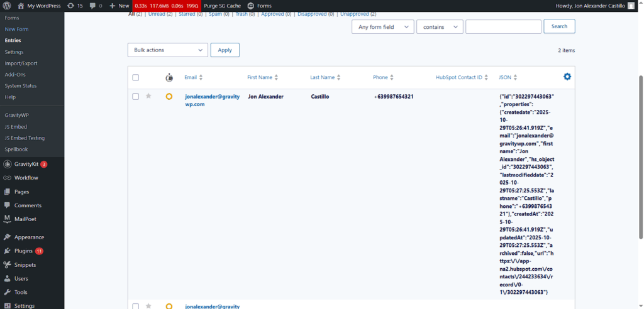644x309 pixels.
Task: Open the Bulk actions dropdown
Action: (167, 50)
